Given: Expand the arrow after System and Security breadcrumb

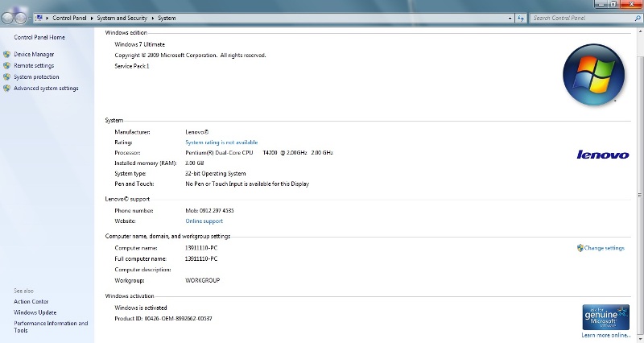Looking at the screenshot, I should tap(152, 18).
